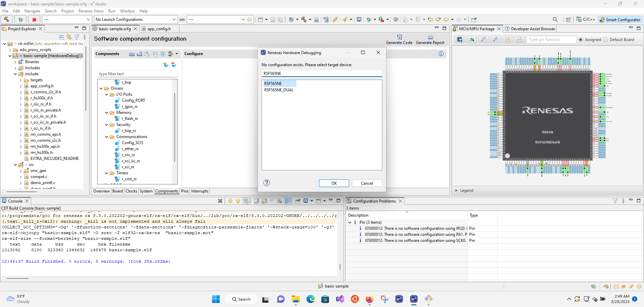
Task: Open the Project menu
Action: point(67,11)
